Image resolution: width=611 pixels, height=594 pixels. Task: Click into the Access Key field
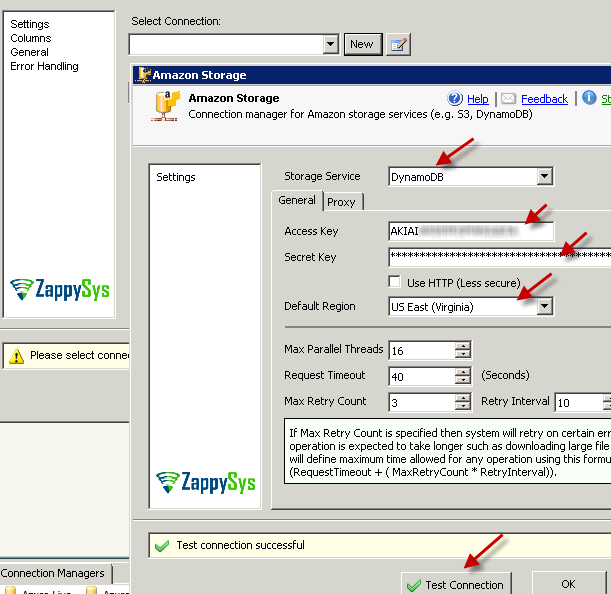click(x=471, y=231)
